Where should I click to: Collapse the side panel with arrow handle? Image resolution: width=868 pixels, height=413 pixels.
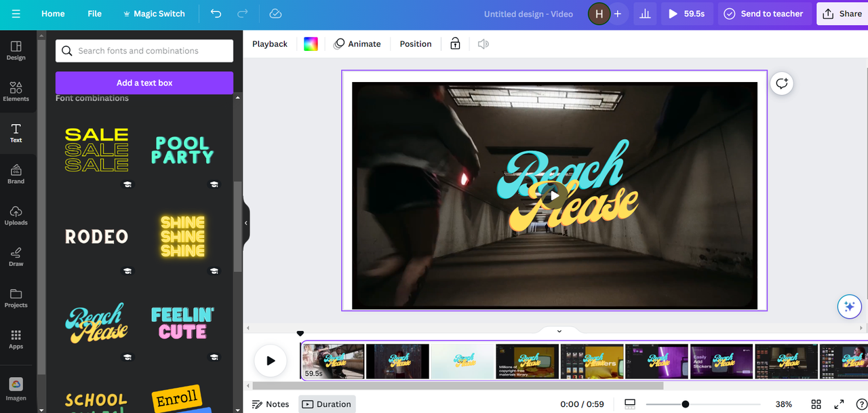click(x=246, y=223)
